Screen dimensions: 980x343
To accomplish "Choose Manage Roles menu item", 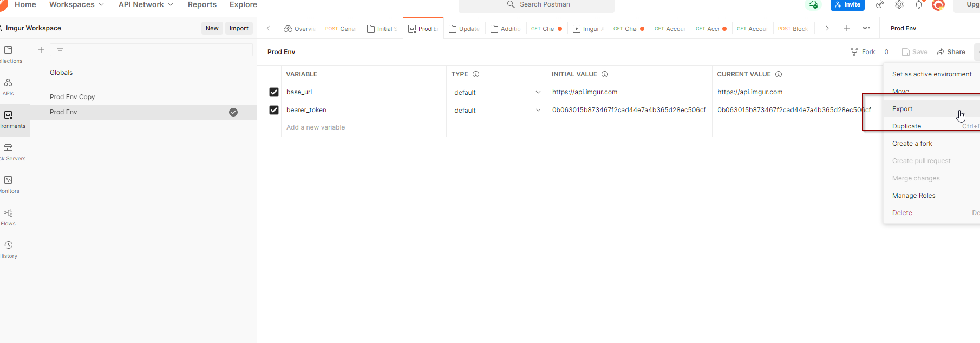I will click(931, 196).
